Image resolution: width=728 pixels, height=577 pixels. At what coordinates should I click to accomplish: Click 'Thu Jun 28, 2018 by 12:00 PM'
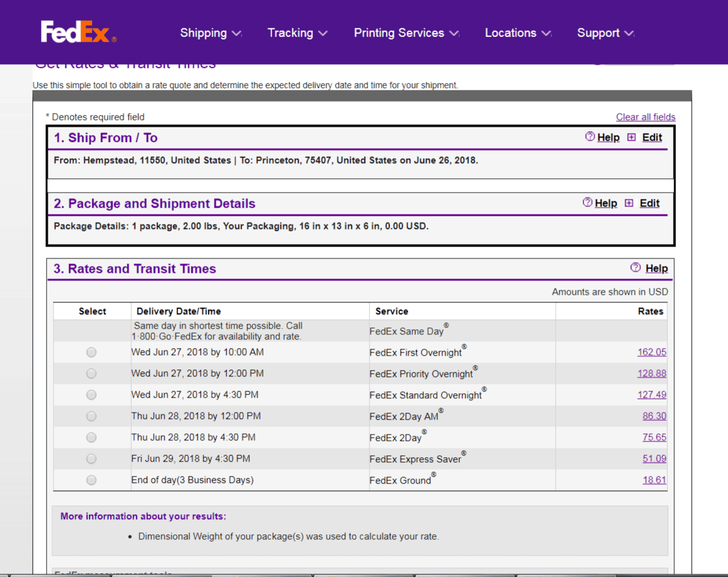(196, 416)
